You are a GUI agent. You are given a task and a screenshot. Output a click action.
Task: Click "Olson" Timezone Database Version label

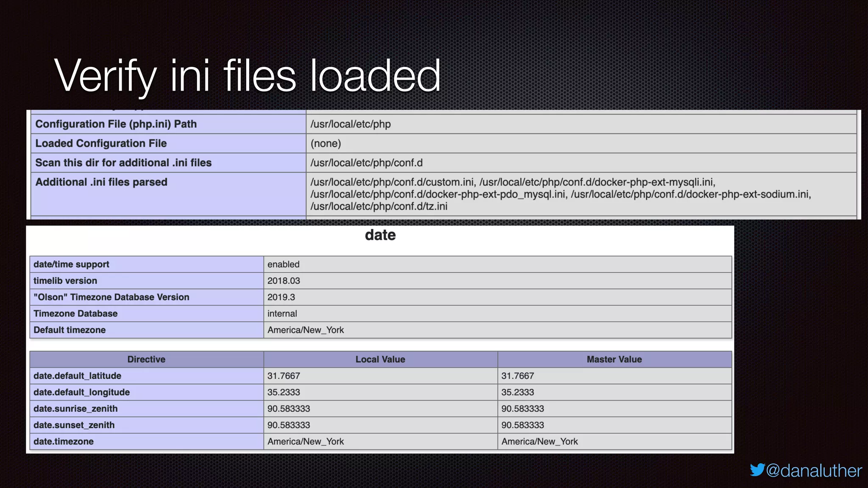pyautogui.click(x=111, y=297)
